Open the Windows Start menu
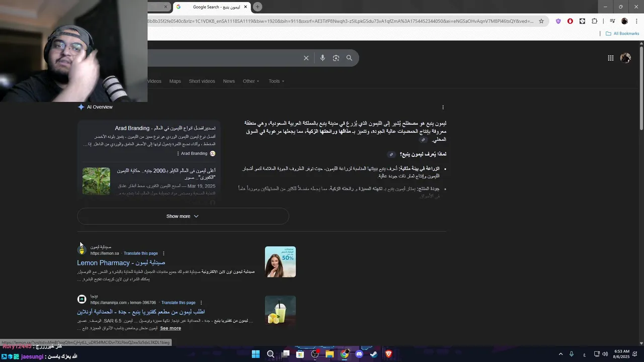644x362 pixels. click(256, 354)
